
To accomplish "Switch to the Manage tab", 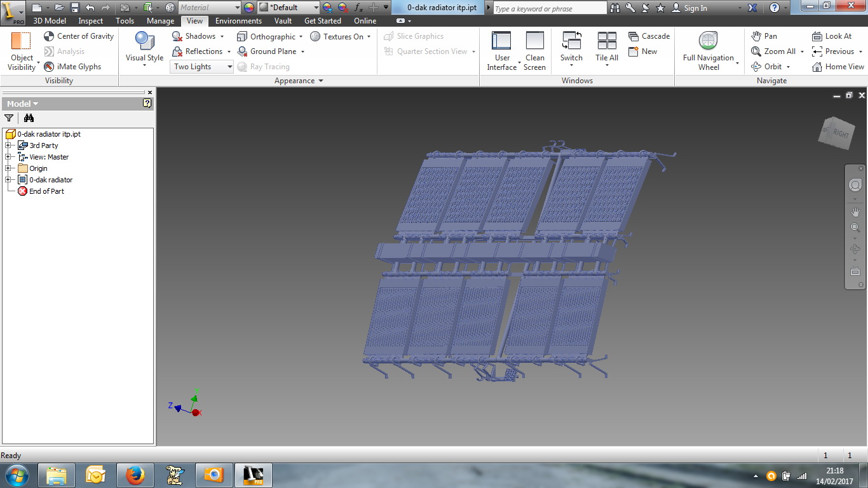I will [x=160, y=21].
